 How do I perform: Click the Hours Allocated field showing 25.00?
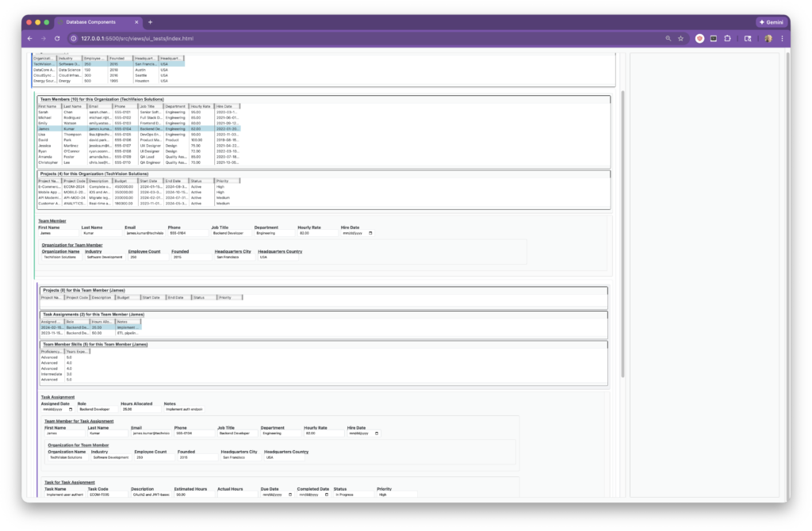tap(139, 410)
